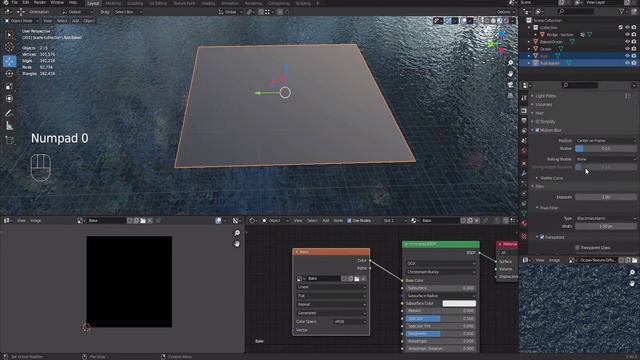Adjust the Roughness slider in Principled BSDF

tap(441, 333)
